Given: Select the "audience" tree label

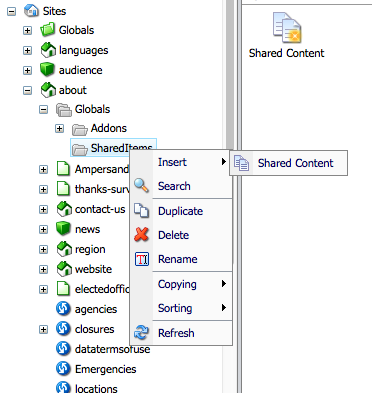Looking at the screenshot, I should (x=80, y=70).
